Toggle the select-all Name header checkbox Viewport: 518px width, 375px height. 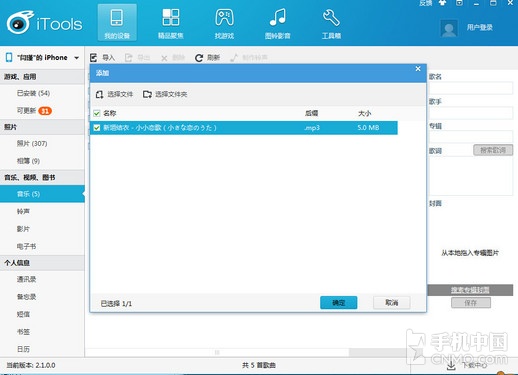pyautogui.click(x=97, y=113)
